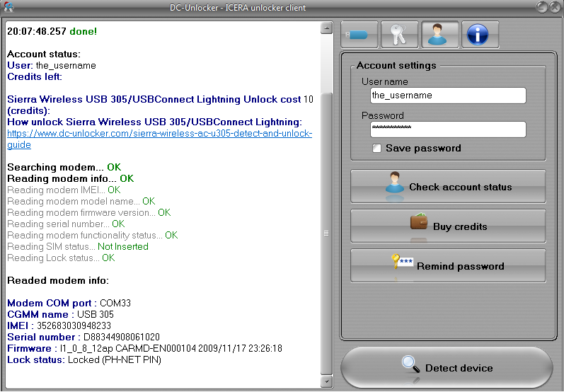Click the Check account status button
This screenshot has height=392, width=564.
(448, 187)
